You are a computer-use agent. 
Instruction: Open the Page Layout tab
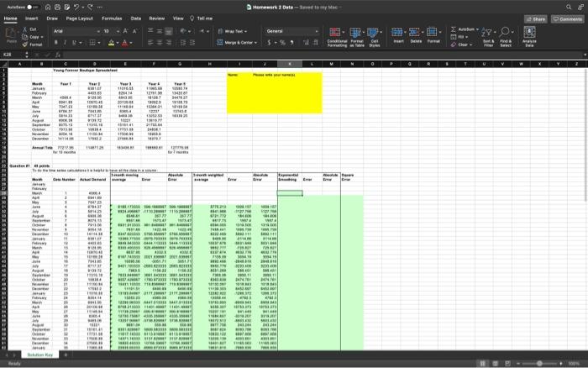coord(80,18)
